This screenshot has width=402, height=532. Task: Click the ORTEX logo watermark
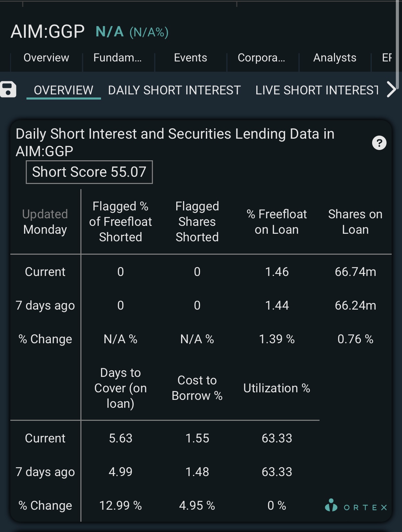coord(356,506)
